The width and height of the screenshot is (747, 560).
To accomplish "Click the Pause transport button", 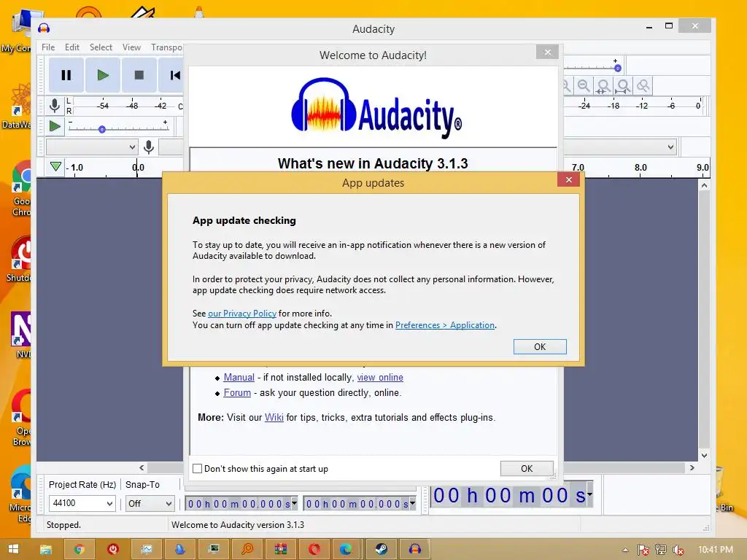I will 66,75.
